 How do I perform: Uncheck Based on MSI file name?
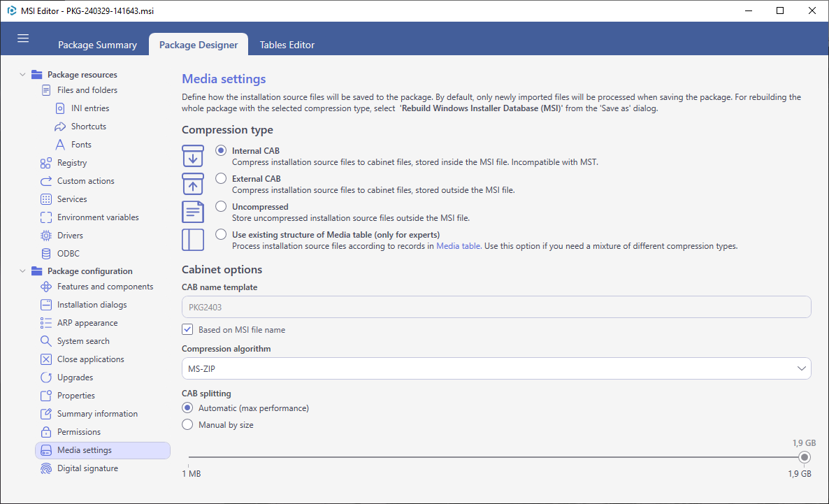[x=187, y=329]
